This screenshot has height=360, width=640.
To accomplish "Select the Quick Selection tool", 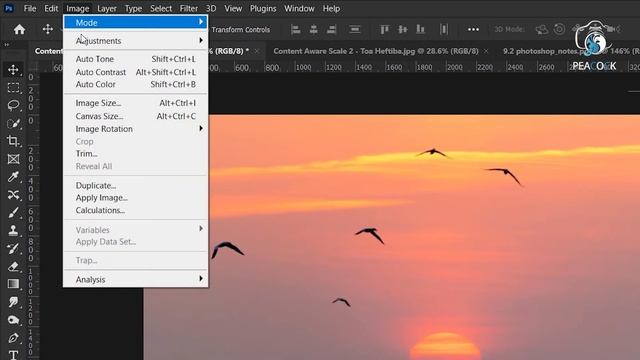I will pyautogui.click(x=13, y=123).
